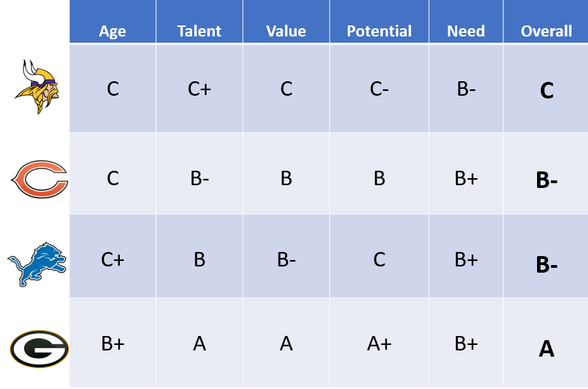Select the Green Bay Packers logo
This screenshot has height=389, width=588.
pyautogui.click(x=39, y=349)
